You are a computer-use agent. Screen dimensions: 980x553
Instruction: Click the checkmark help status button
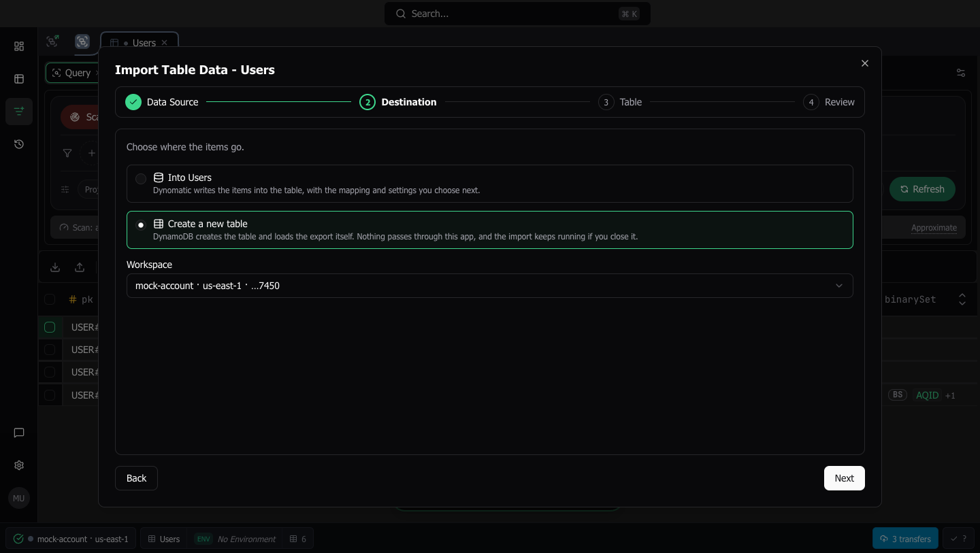[x=958, y=539]
